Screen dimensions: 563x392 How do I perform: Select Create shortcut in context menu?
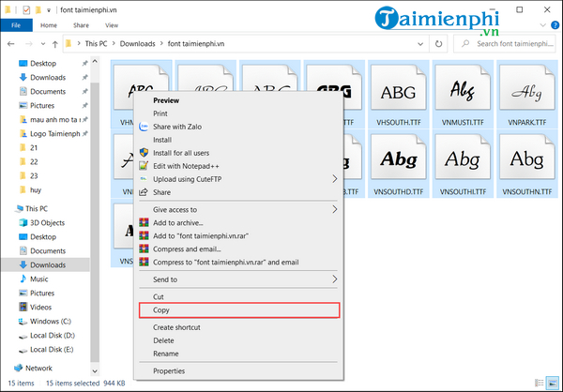238,327
